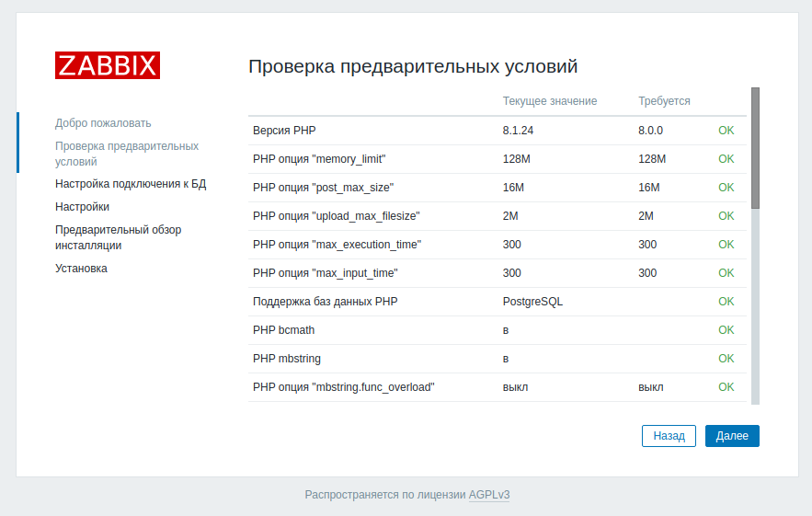
Task: Click the Zabbix logo
Action: pos(107,65)
